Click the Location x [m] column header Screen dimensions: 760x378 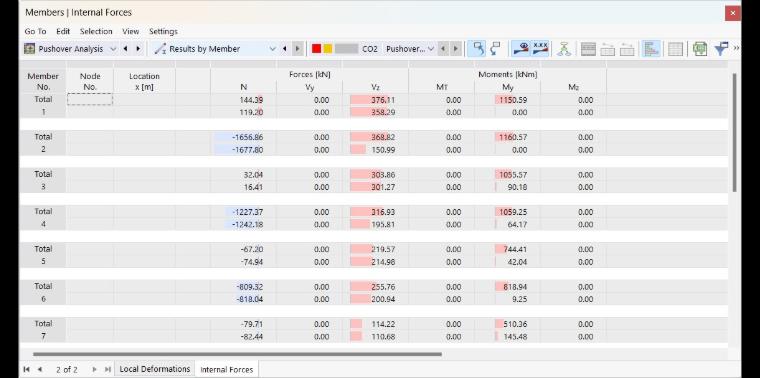click(x=144, y=81)
